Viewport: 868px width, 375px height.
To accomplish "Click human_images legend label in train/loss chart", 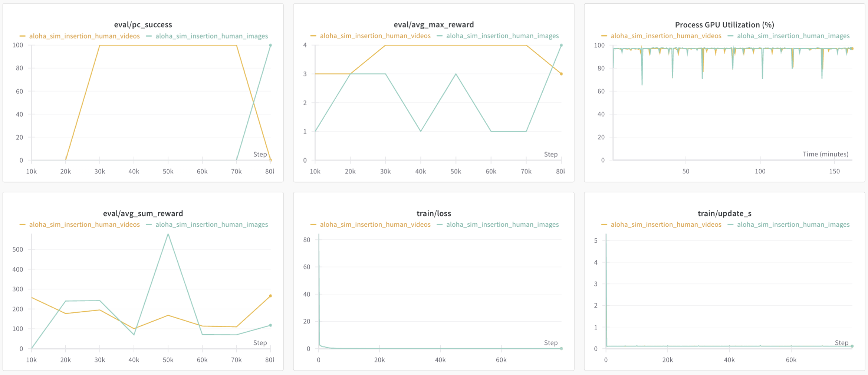I will click(502, 225).
